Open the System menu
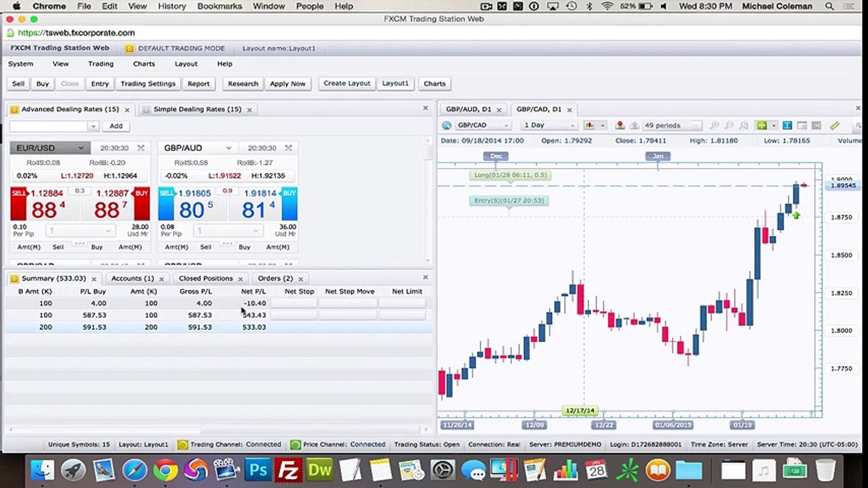Screen dimensions: 868x488 point(20,64)
